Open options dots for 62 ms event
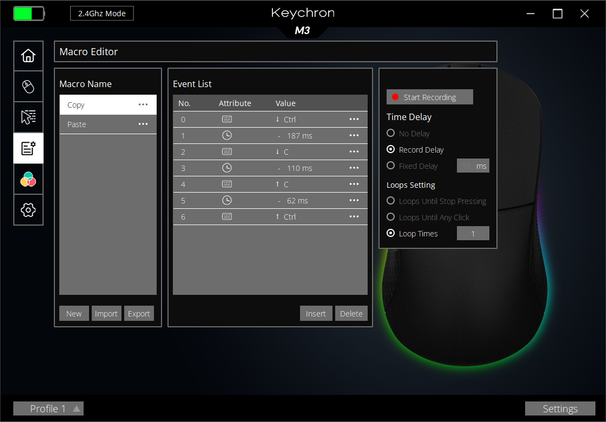Viewport: 606px width, 422px height. 354,200
